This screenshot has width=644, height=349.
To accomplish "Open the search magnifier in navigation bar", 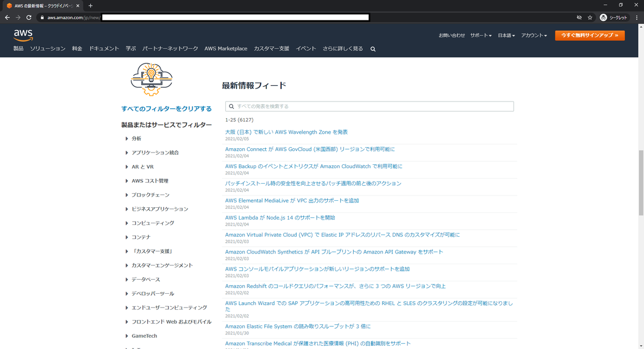I will pos(373,49).
